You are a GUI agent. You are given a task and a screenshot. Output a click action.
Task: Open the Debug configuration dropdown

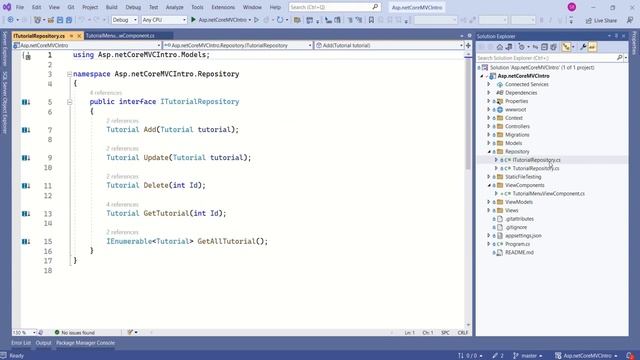click(x=124, y=20)
